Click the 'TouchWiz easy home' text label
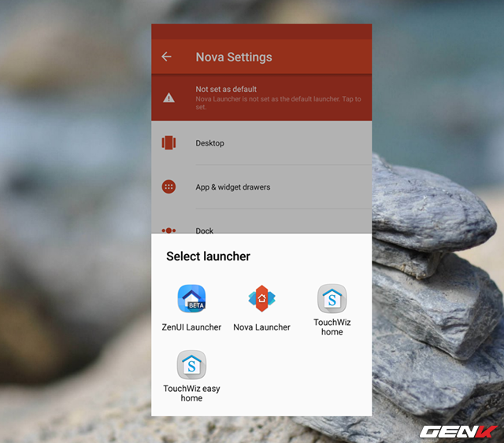This screenshot has height=443, width=504. tap(191, 393)
